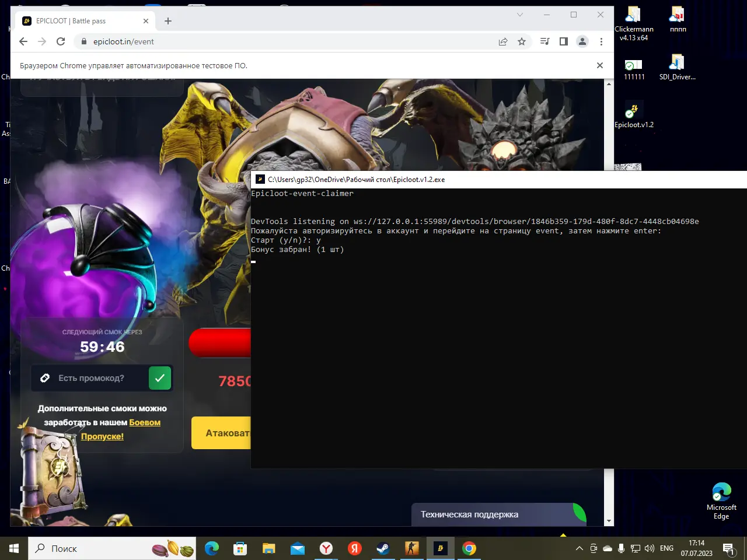Open Microsoft Store from the taskbar
Image resolution: width=747 pixels, height=560 pixels.
pos(240,548)
